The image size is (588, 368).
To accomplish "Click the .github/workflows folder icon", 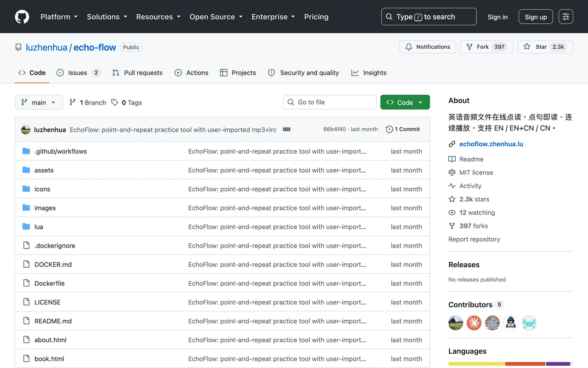I will click(x=26, y=151).
